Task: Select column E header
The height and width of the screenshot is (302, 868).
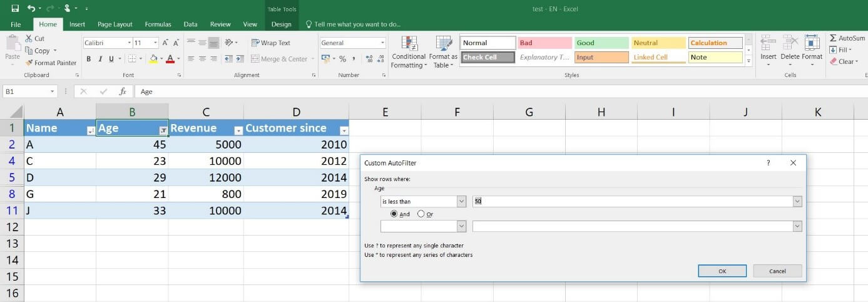Action: coord(385,112)
